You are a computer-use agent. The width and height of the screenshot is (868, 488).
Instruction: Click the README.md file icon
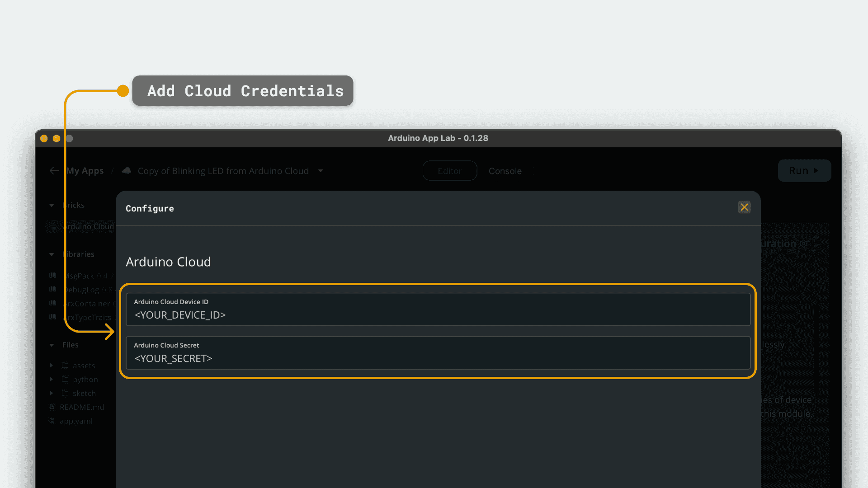click(52, 407)
